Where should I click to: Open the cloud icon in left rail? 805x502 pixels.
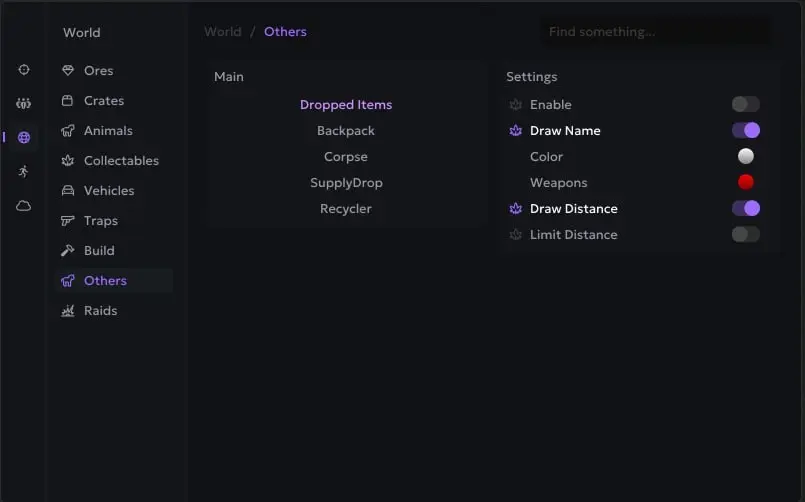(24, 206)
